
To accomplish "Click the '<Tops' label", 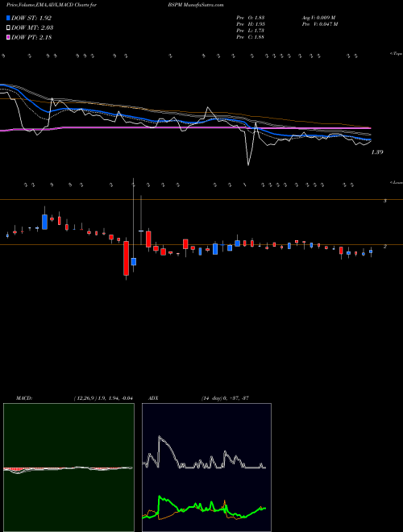I will (x=397, y=54).
